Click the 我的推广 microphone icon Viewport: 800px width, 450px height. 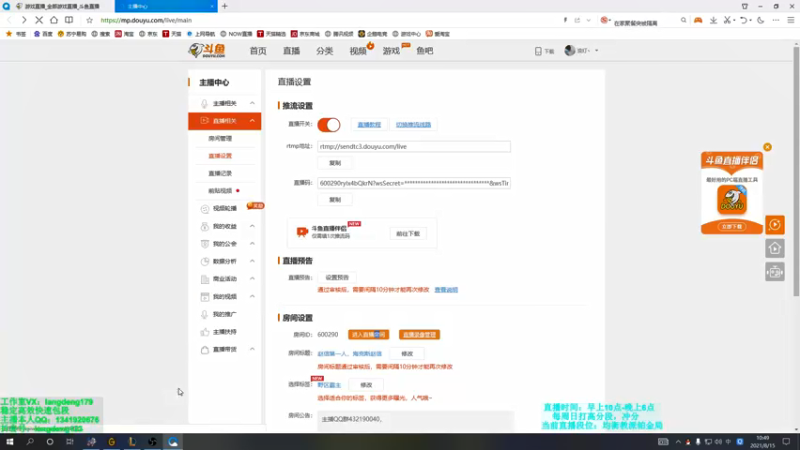pyautogui.click(x=205, y=314)
